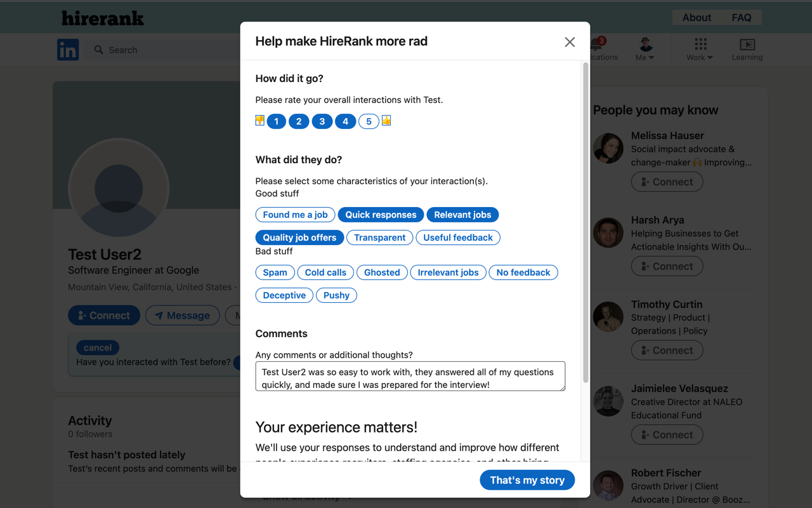Open the About page link
This screenshot has width=812, height=508.
pos(697,18)
